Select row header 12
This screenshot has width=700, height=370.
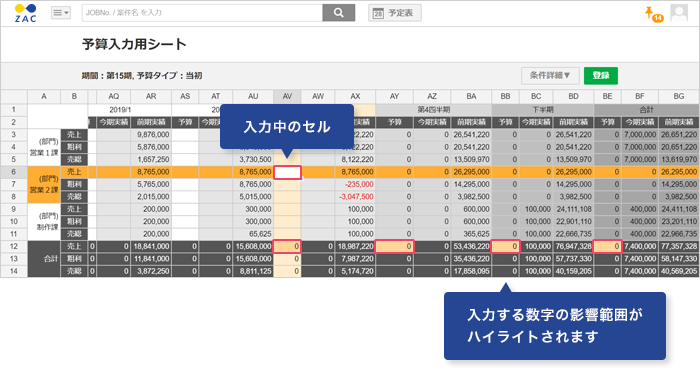coord(14,246)
